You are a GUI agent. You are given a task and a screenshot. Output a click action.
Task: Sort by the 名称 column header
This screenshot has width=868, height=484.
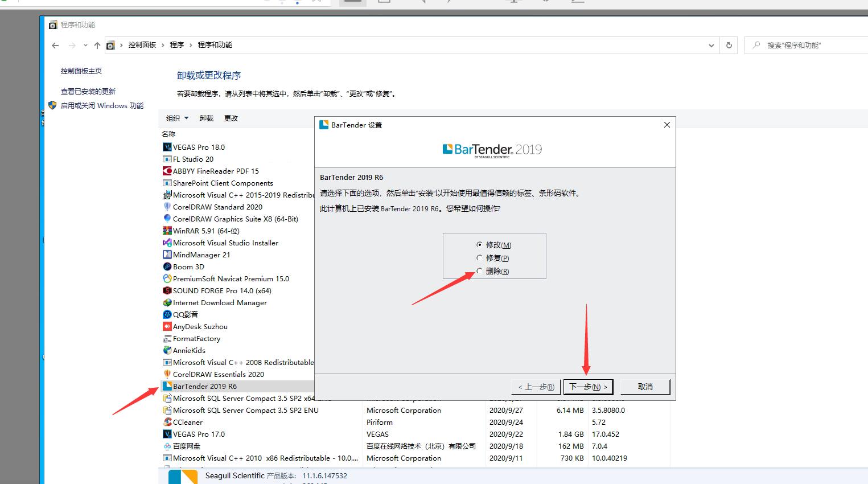click(168, 134)
